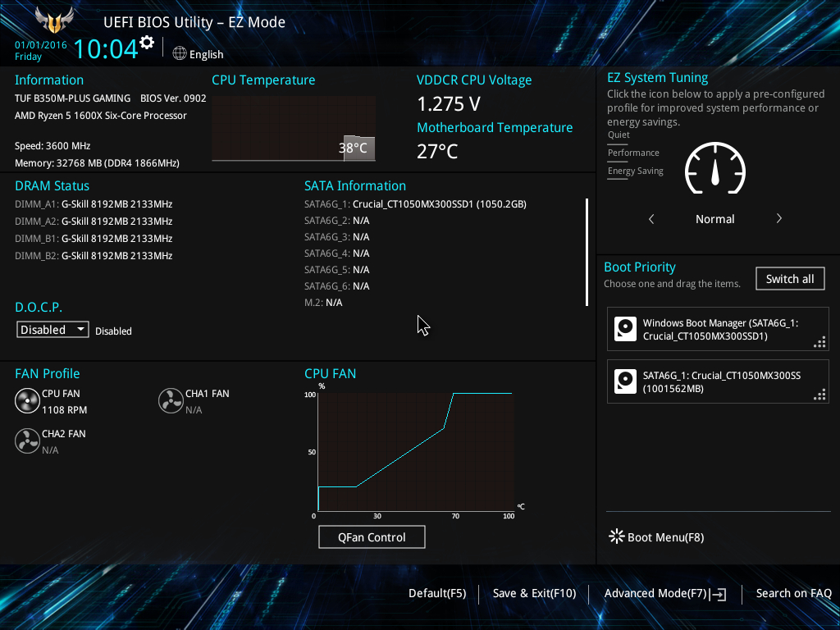Click the SATA6G_2 N/A row
The image size is (840, 630).
tap(337, 221)
